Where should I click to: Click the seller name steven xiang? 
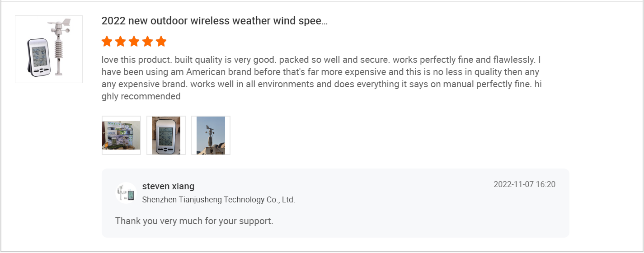pyautogui.click(x=168, y=186)
